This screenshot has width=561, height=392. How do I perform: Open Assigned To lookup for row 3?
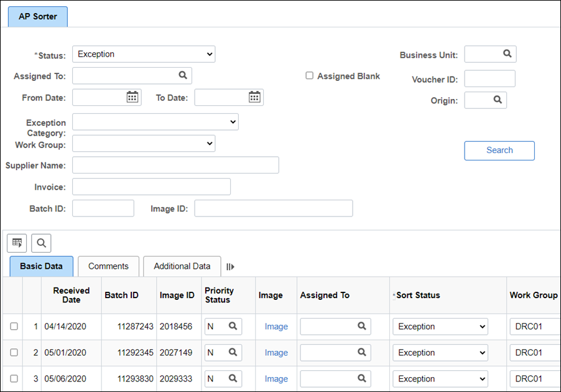coord(362,378)
